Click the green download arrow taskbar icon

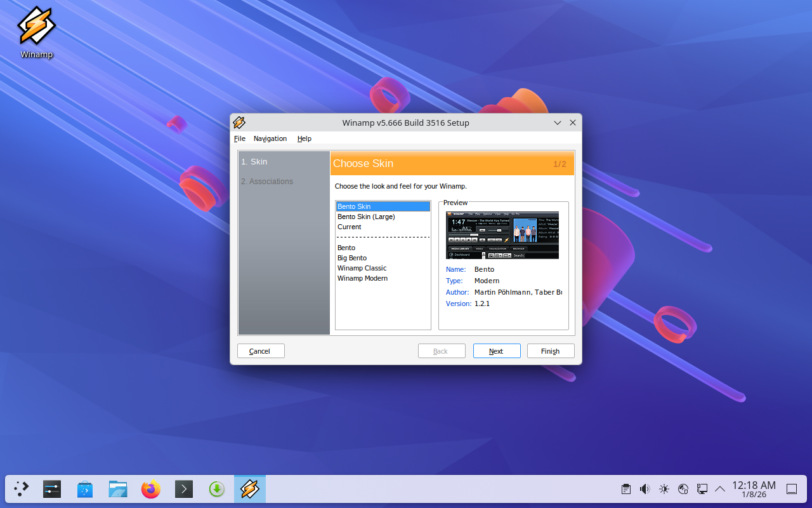point(217,489)
